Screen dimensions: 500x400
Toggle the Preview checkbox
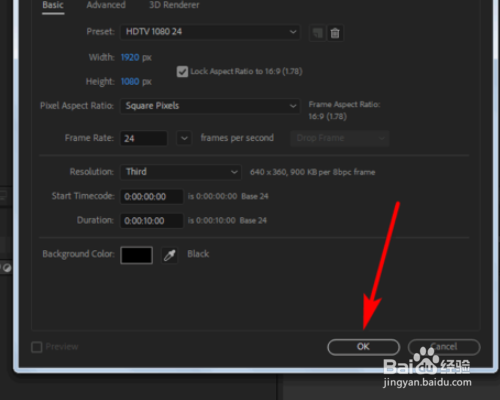[37, 347]
